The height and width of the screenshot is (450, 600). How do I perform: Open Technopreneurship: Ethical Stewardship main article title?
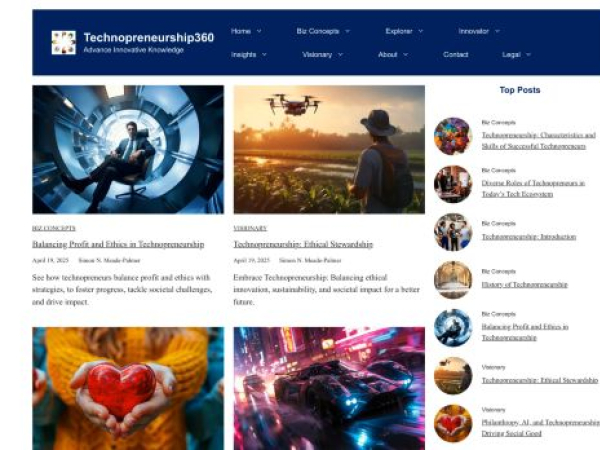pos(303,244)
